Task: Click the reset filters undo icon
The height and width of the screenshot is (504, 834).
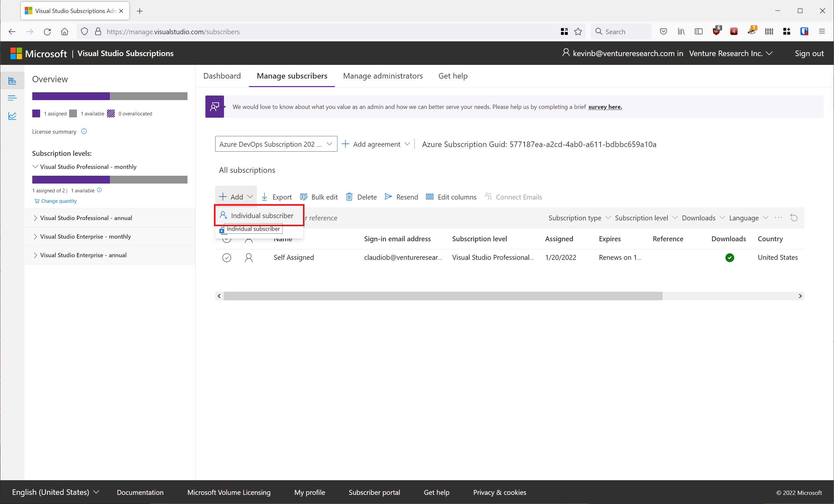Action: 794,218
